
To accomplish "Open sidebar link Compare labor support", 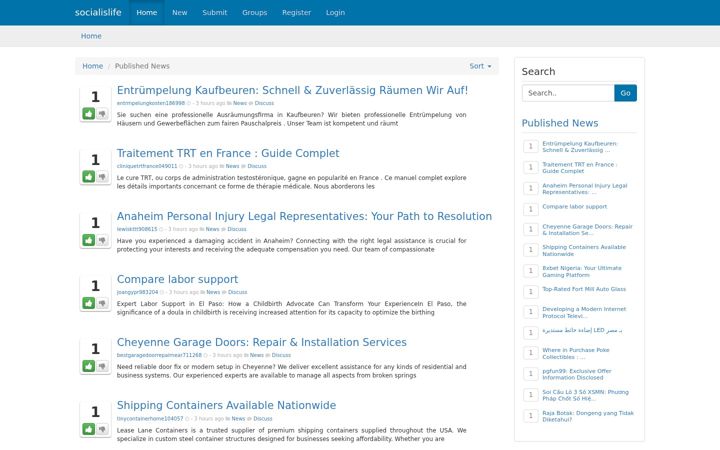I will tap(574, 207).
